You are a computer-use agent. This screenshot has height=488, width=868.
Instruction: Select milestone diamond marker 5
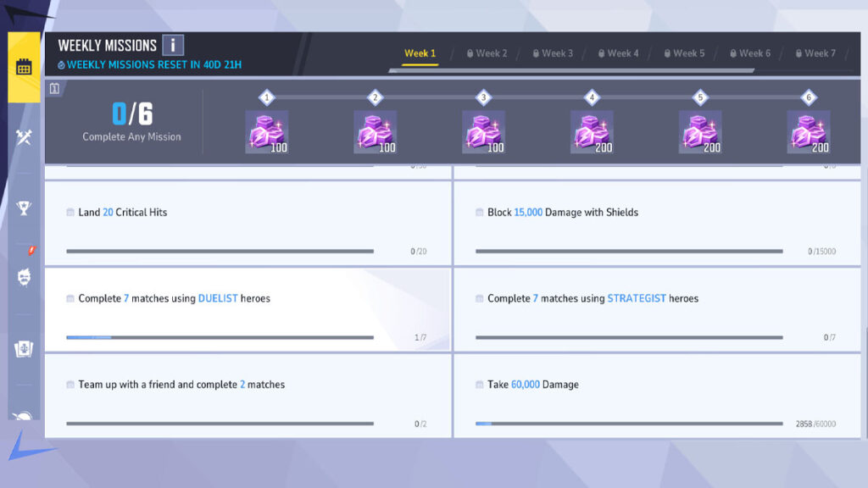(x=700, y=97)
